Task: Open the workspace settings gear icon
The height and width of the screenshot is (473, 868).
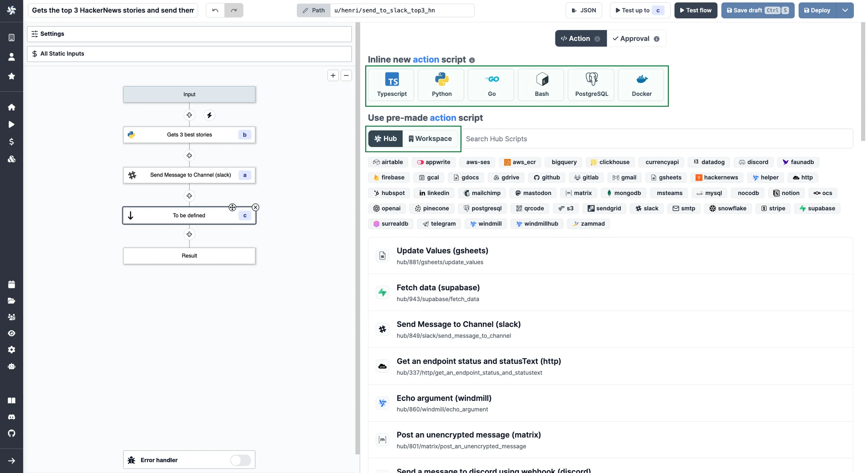Action: point(11,349)
